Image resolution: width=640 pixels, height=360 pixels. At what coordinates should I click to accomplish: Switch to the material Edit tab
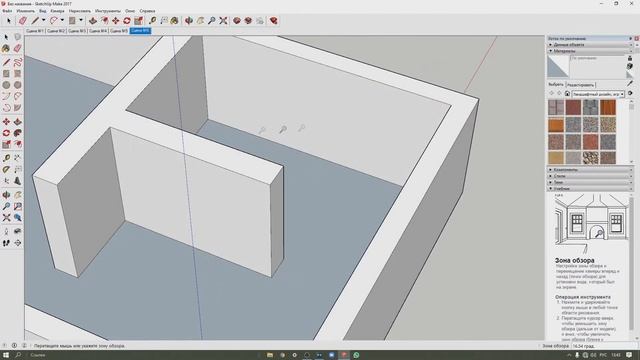tap(580, 85)
